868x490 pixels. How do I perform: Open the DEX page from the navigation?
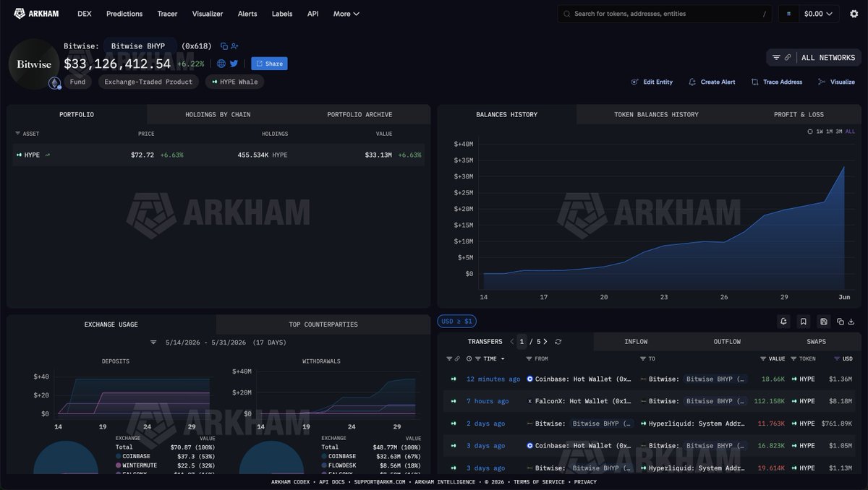tap(85, 14)
